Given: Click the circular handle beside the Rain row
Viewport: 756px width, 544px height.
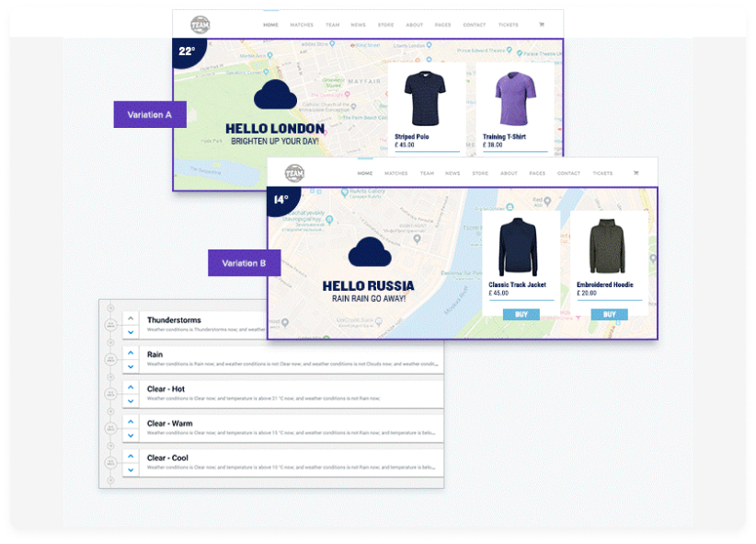Looking at the screenshot, I should (x=111, y=360).
